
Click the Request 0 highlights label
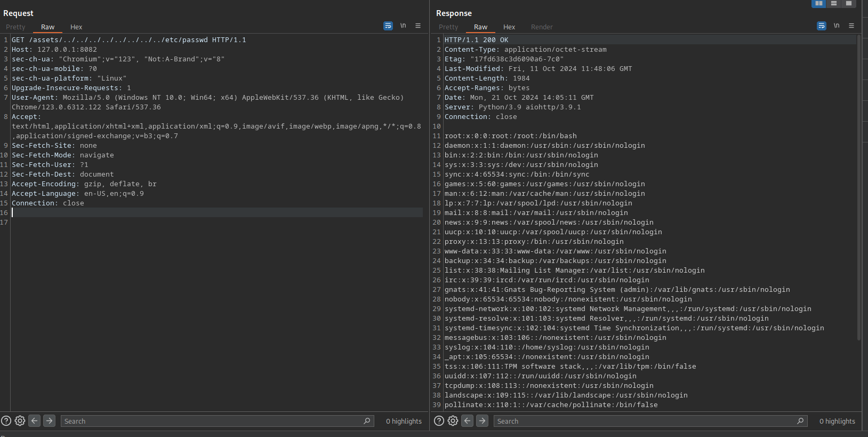pos(404,421)
